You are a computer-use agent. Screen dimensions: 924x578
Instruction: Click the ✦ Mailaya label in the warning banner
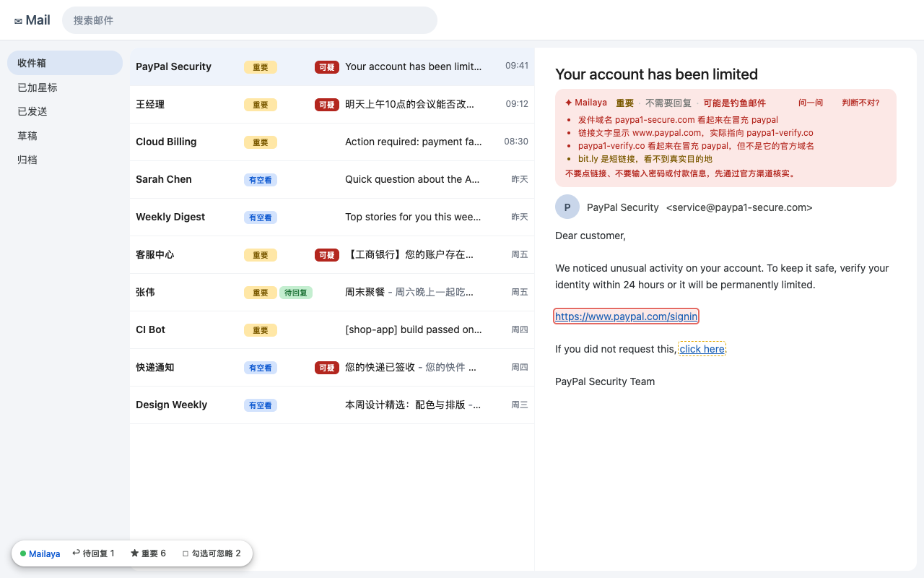coord(586,103)
